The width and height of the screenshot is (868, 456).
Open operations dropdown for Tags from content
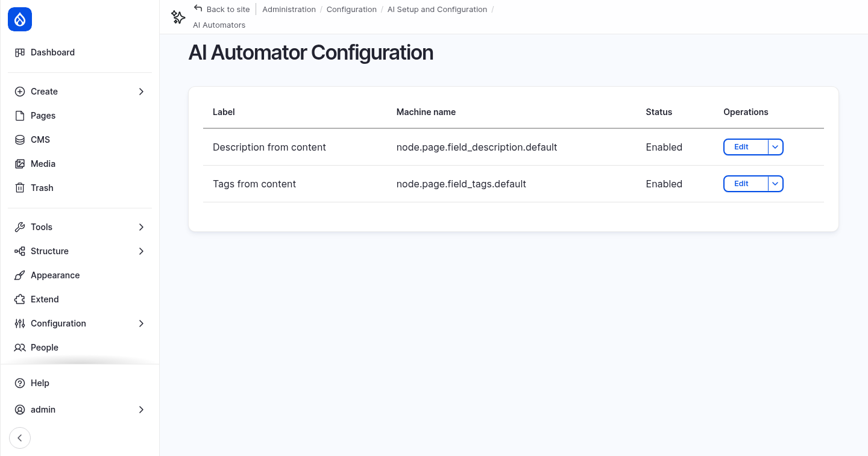pyautogui.click(x=776, y=184)
